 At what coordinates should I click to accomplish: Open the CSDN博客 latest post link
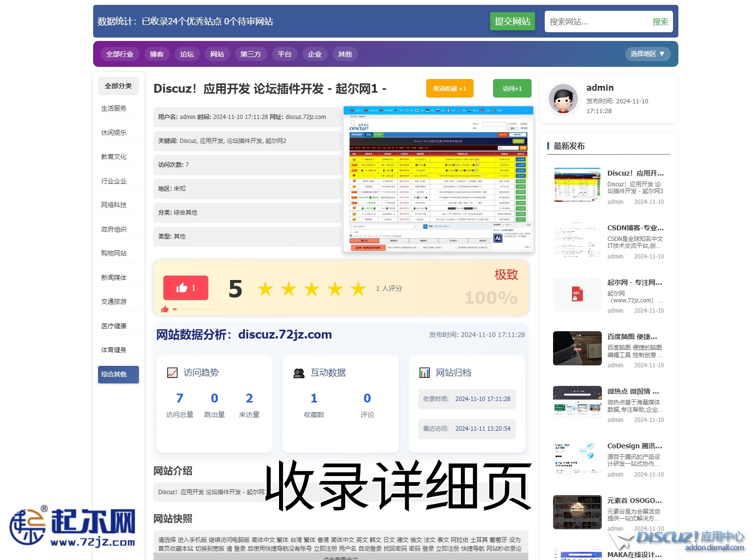click(x=635, y=228)
